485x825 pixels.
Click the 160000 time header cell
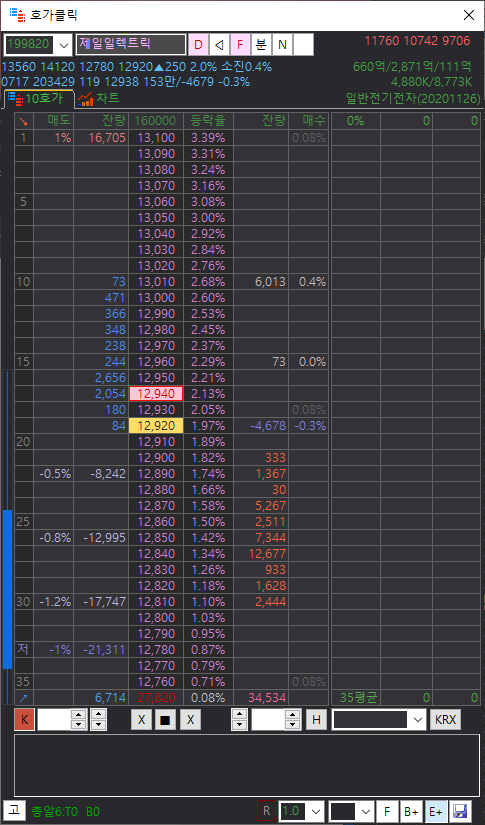[x=155, y=121]
